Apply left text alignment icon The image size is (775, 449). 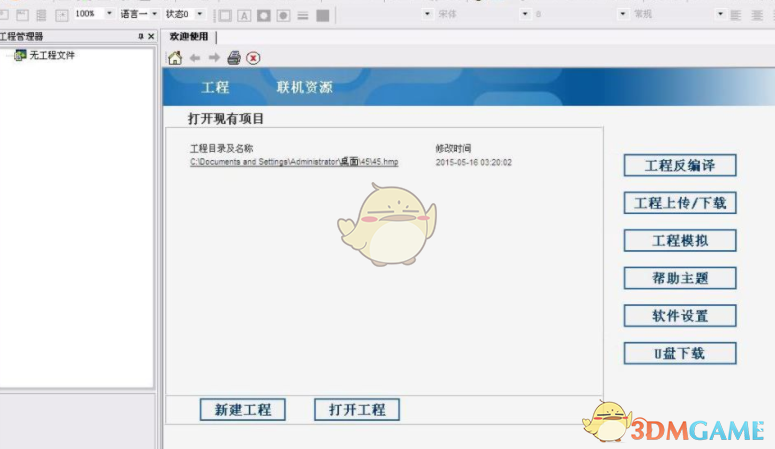(736, 15)
